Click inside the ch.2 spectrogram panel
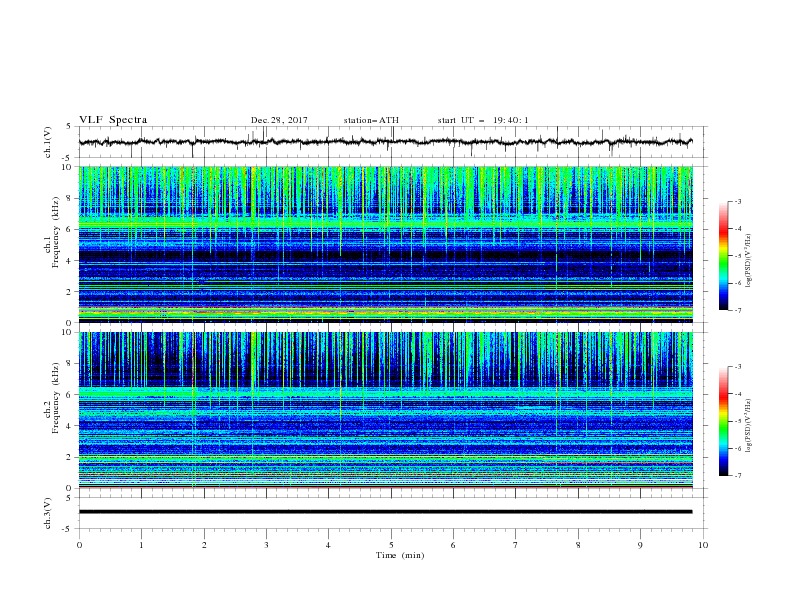The image size is (792, 612). point(386,410)
